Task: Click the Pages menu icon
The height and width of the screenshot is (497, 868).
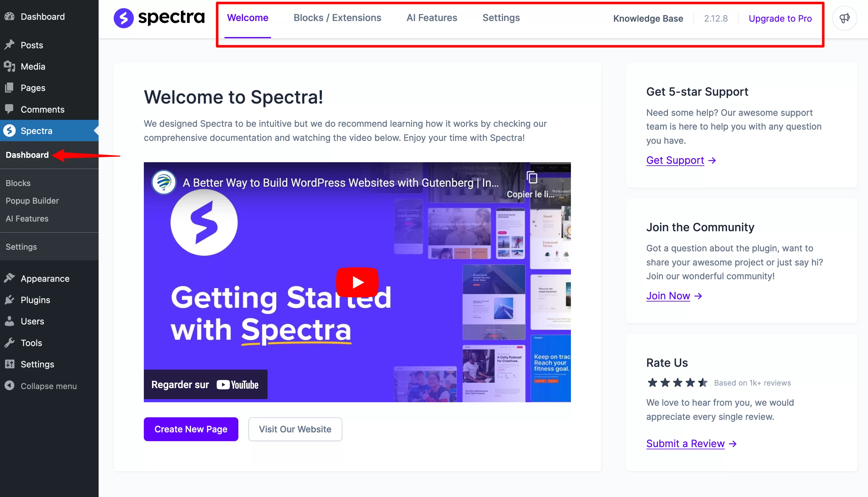Action: (9, 88)
